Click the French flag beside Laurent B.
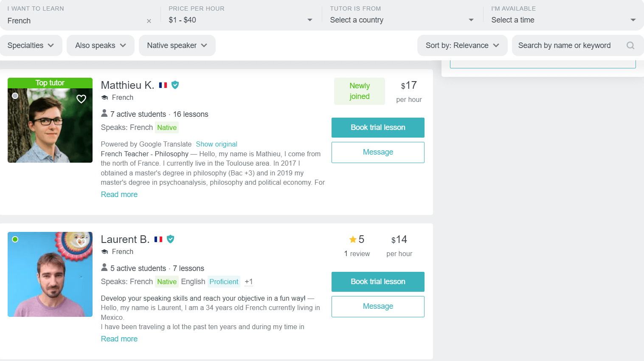 [x=158, y=239]
